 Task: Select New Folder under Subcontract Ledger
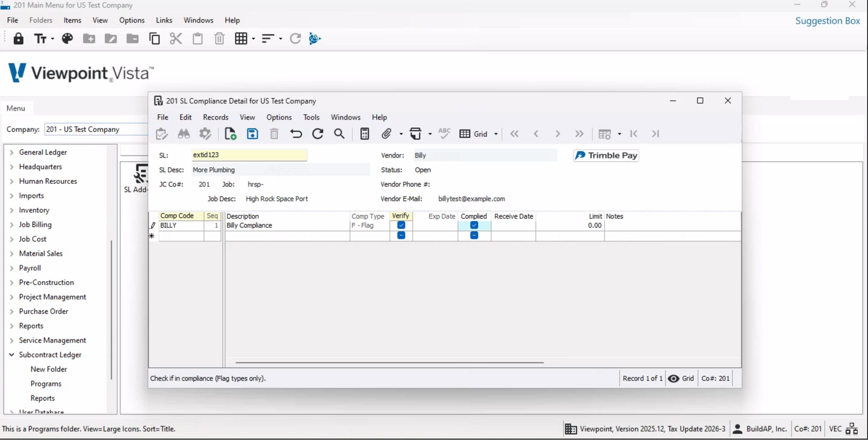49,369
